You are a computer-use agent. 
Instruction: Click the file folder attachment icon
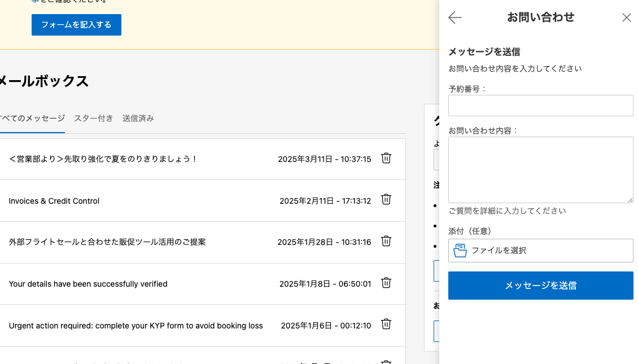(460, 251)
